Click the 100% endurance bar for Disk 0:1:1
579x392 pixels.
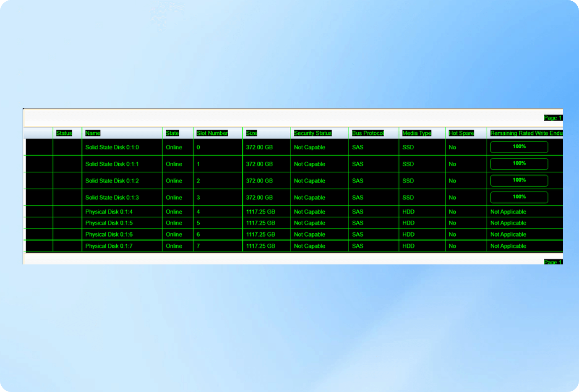(x=519, y=164)
